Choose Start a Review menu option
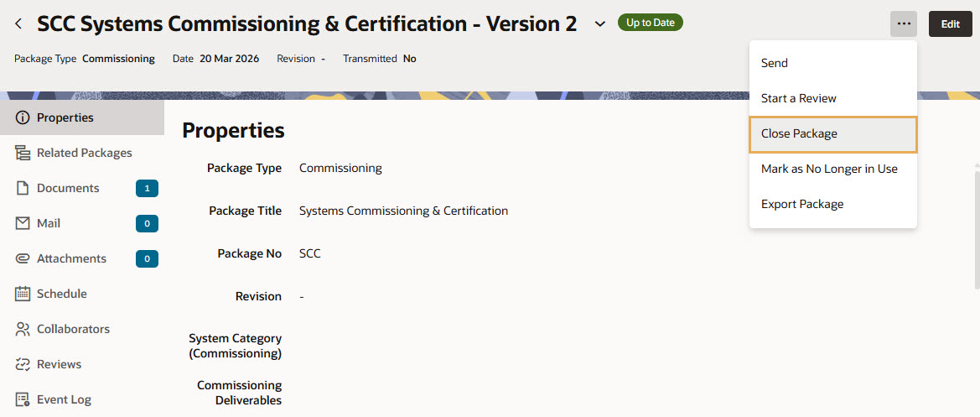This screenshot has width=980, height=417. [798, 98]
